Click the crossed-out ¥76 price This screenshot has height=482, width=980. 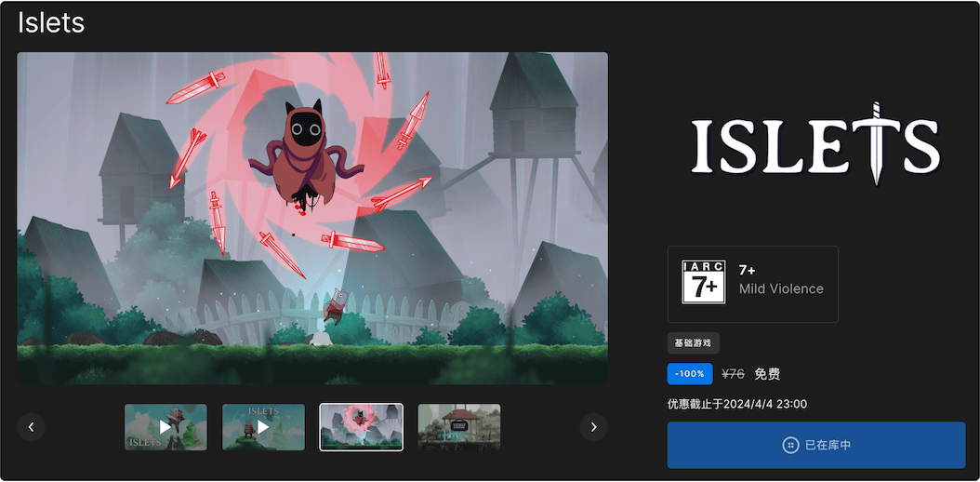click(x=733, y=374)
